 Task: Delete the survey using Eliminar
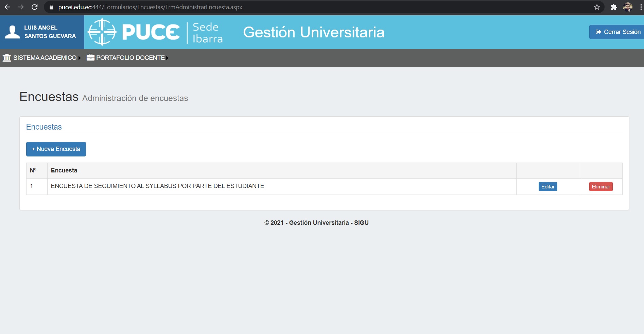(601, 187)
